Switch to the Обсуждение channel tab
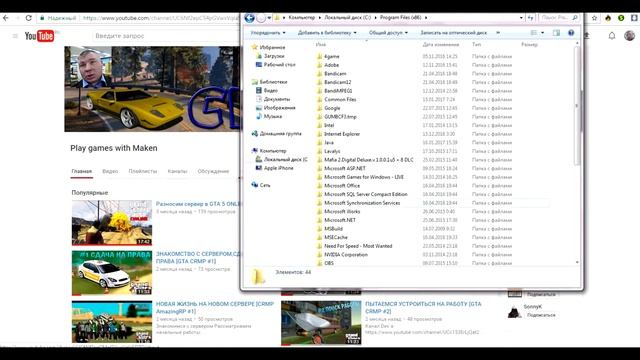The width and height of the screenshot is (640, 360). 213,171
